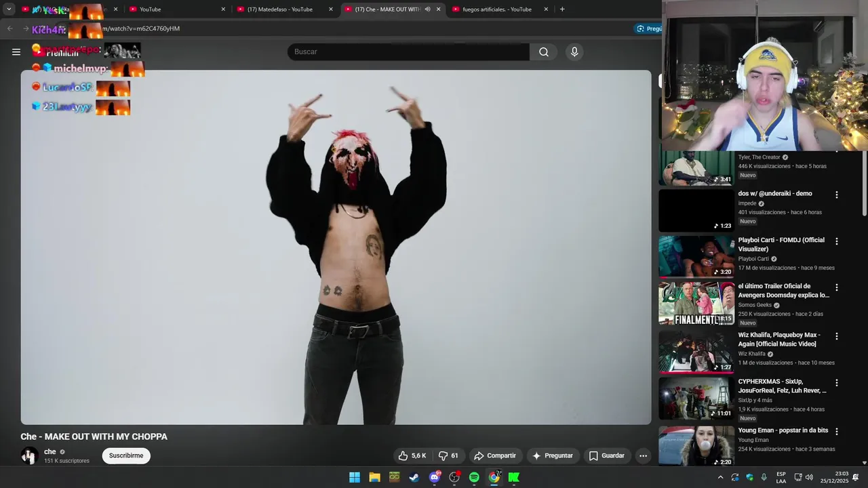The width and height of the screenshot is (868, 488).
Task: Switch to the fuegos artificiales tab
Action: tap(500, 9)
